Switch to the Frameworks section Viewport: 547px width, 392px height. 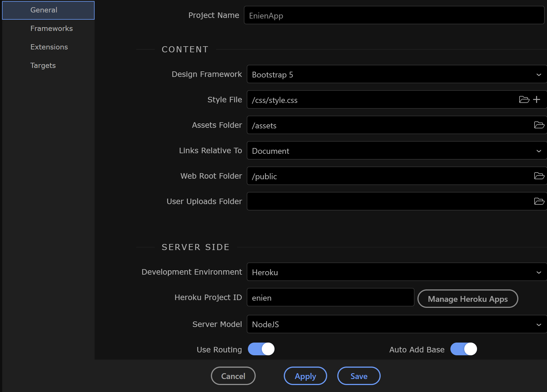pos(51,29)
